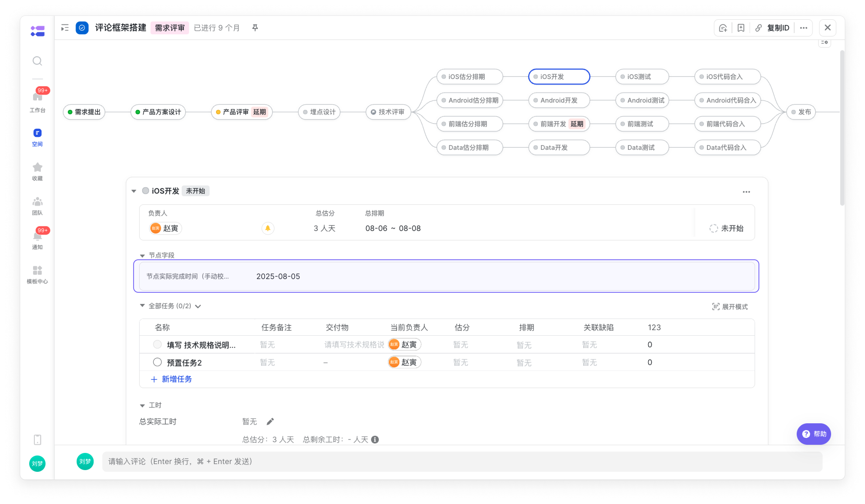Collapse the iOS开发 node panel

click(134, 191)
